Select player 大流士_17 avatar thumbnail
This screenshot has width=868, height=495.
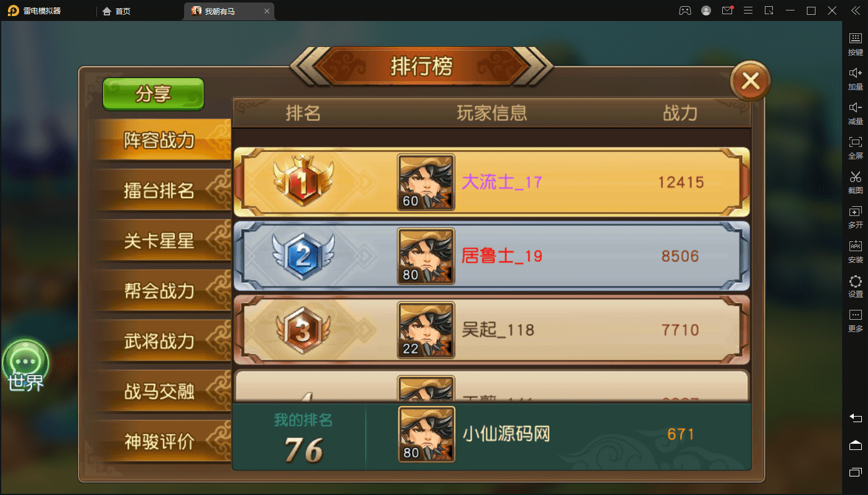(x=426, y=182)
